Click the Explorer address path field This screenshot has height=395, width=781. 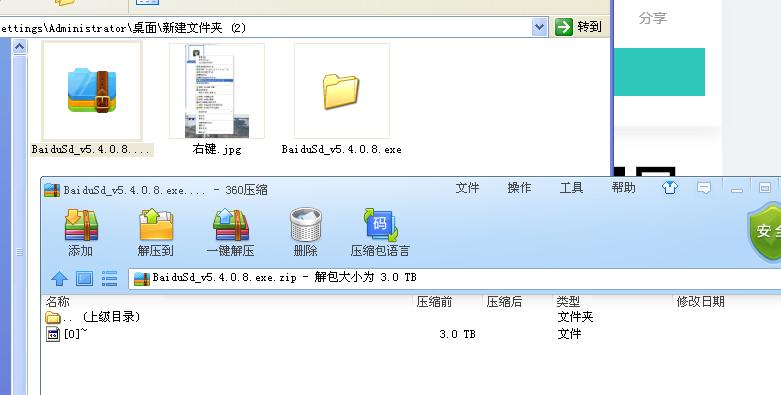[265, 27]
